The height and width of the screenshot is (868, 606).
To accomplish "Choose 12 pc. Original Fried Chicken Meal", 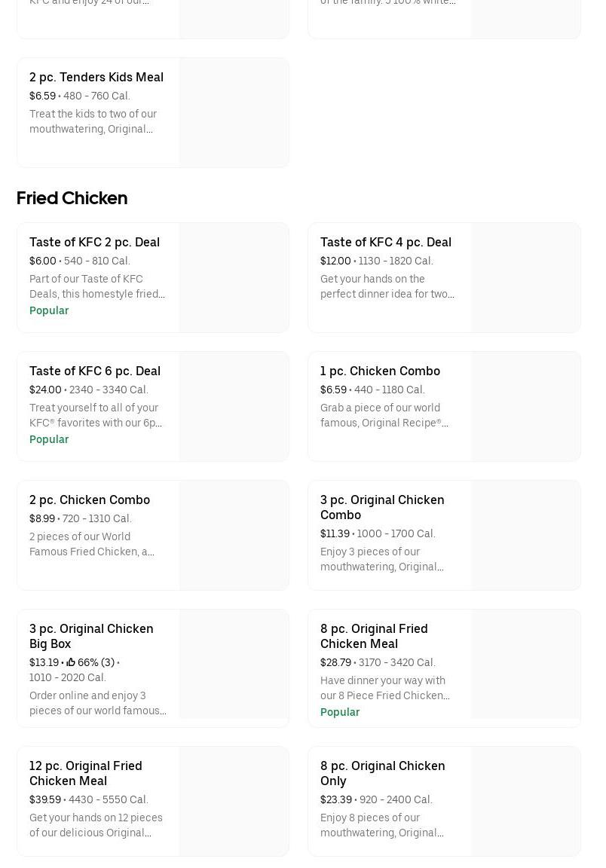I will pos(86,773).
